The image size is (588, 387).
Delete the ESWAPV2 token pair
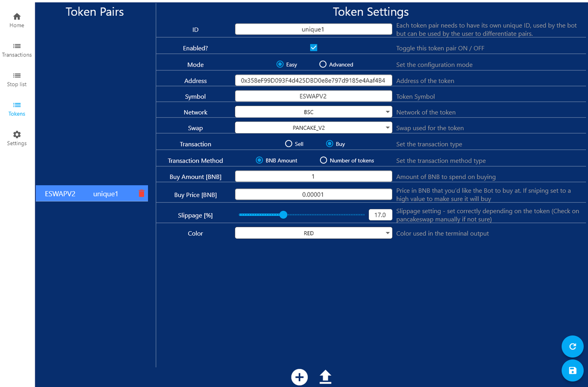142,193
